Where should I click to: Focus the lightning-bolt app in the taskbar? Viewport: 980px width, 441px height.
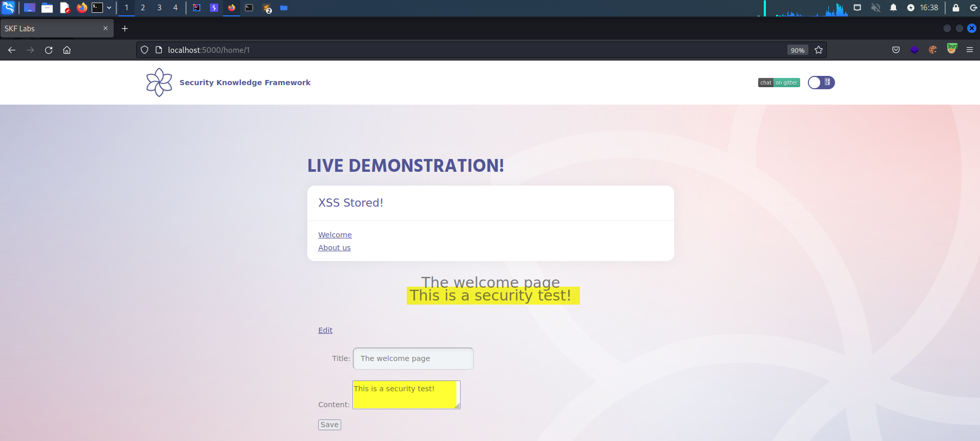click(214, 8)
